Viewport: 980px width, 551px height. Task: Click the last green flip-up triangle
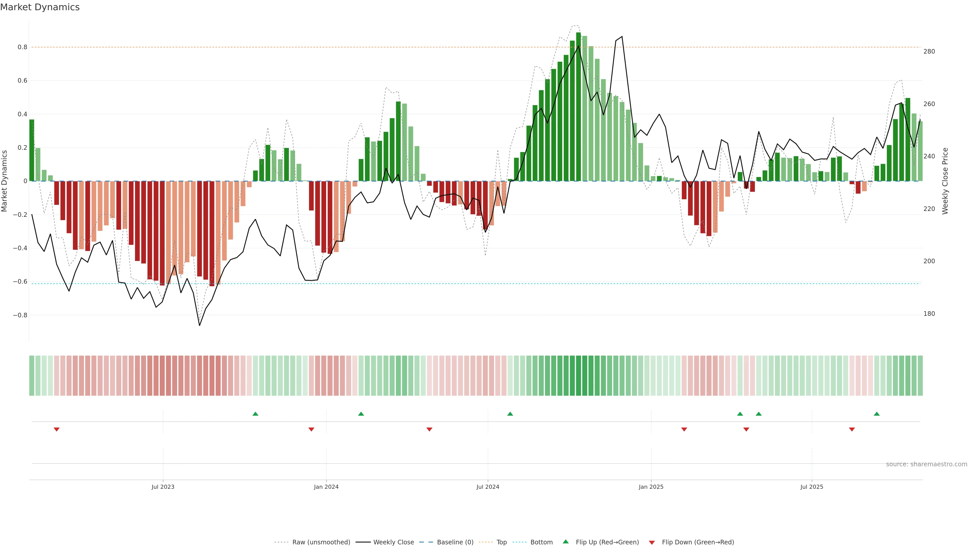pyautogui.click(x=877, y=414)
